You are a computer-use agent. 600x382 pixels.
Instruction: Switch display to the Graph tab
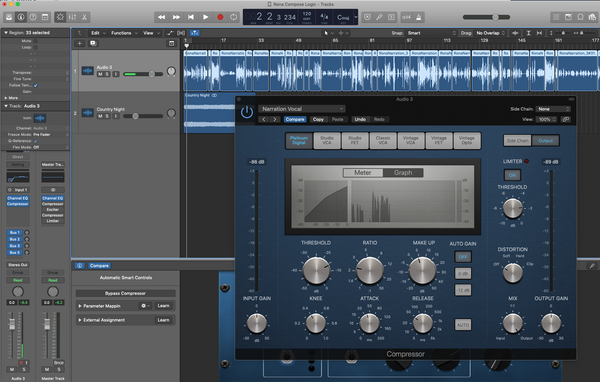point(403,173)
